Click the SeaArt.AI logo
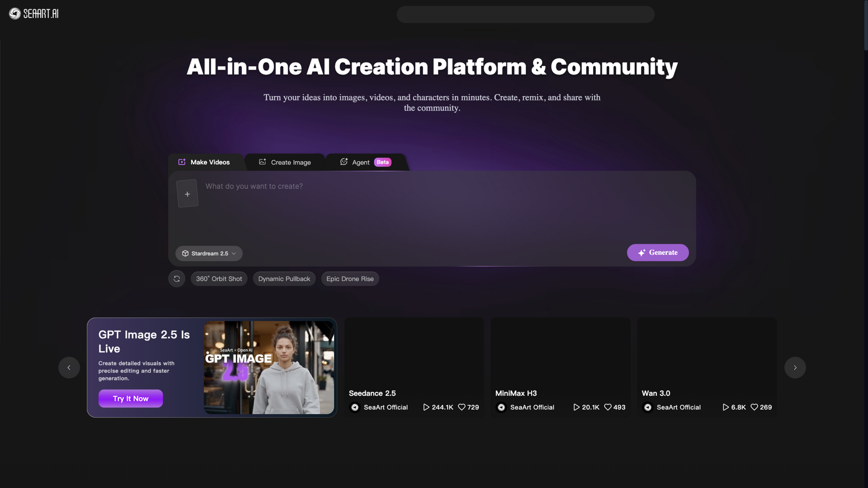The image size is (868, 488). (34, 14)
